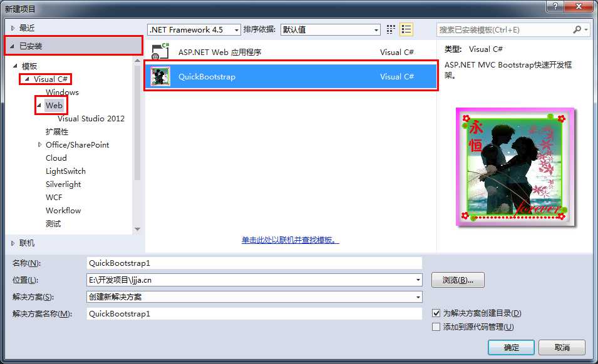
Task: Collapse the Web tree node arrow
Action: [39, 105]
